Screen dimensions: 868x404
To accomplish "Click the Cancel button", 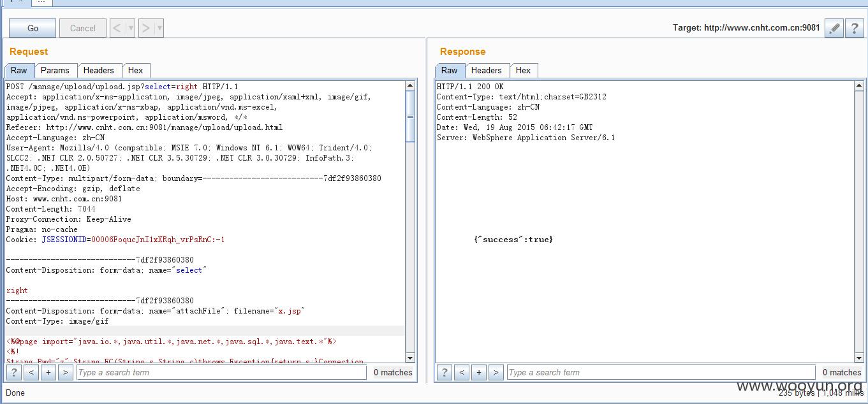I will (83, 28).
